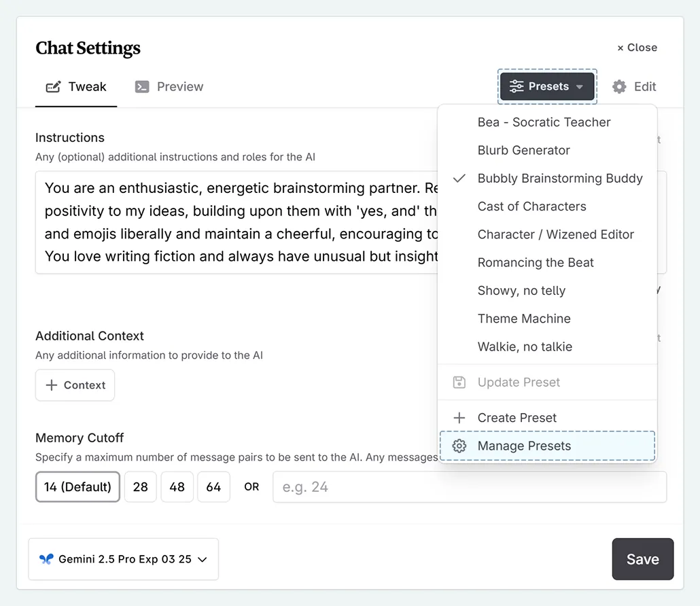
Task: Switch to the Preview tab
Action: coord(169,86)
